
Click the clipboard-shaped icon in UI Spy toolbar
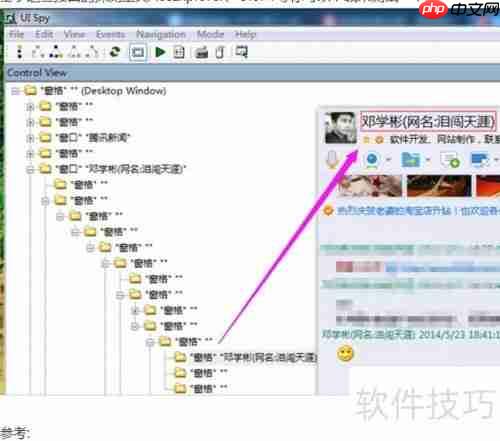tap(220, 52)
